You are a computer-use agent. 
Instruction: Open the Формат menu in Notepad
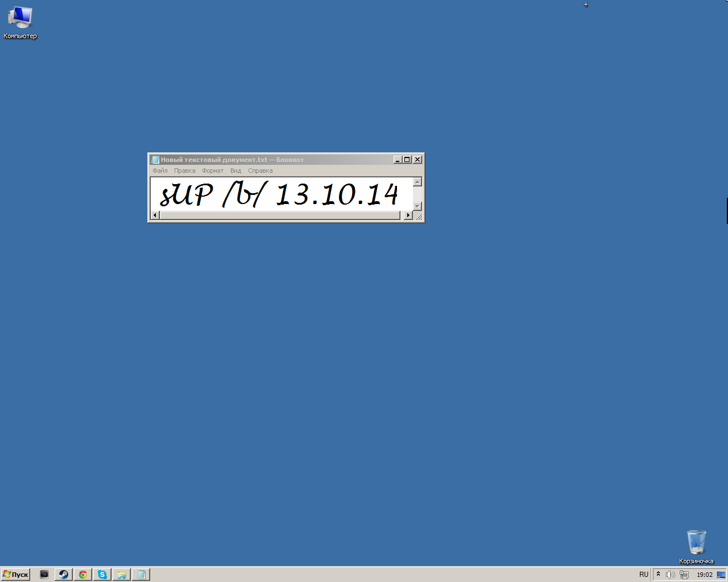(x=213, y=171)
